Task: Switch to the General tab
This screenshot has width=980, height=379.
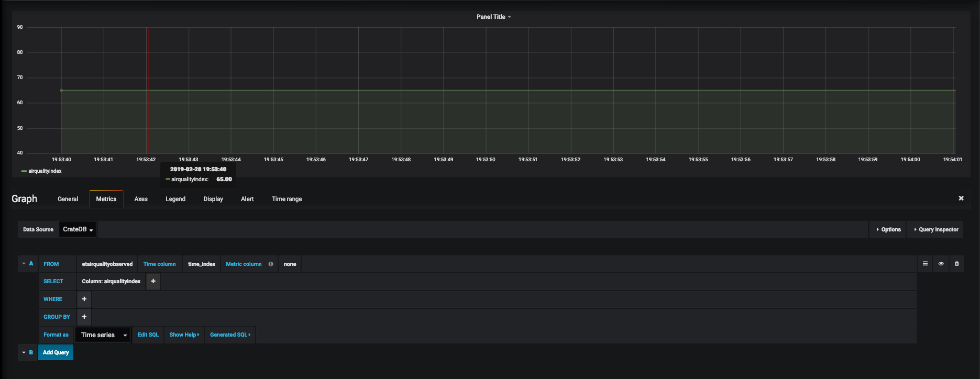Action: click(x=68, y=199)
